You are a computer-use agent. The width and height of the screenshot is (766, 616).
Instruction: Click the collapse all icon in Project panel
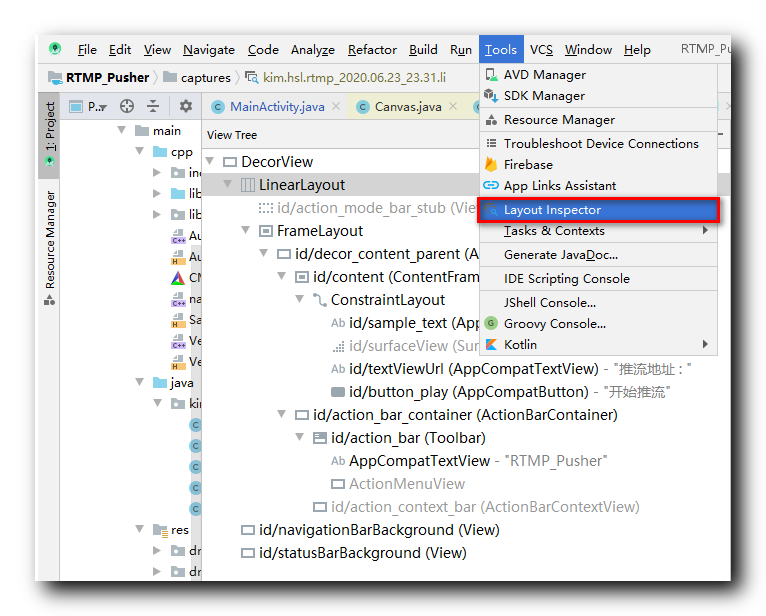(x=153, y=106)
